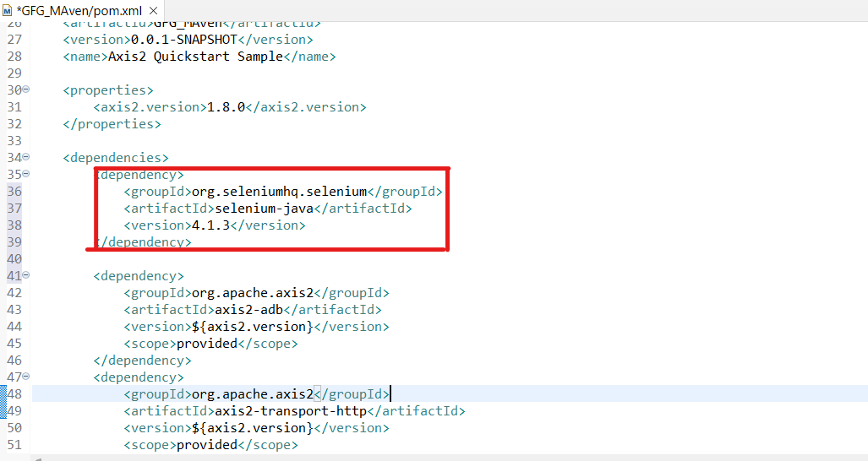
Task: Close the pom.xml editor tab
Action: point(153,11)
